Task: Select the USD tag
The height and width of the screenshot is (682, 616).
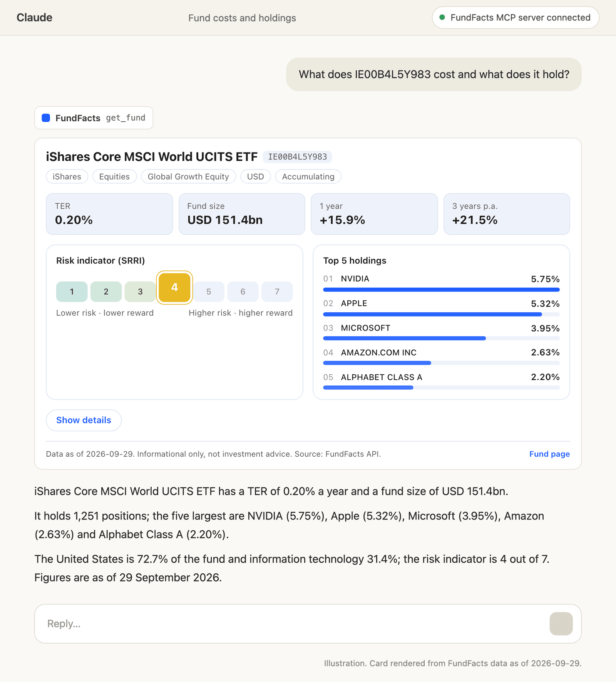Action: [255, 176]
